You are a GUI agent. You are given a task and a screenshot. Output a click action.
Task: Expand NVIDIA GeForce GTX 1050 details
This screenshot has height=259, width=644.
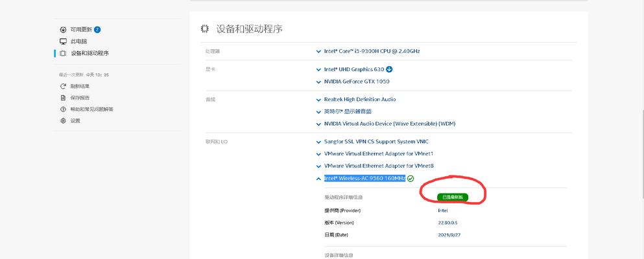(318, 82)
